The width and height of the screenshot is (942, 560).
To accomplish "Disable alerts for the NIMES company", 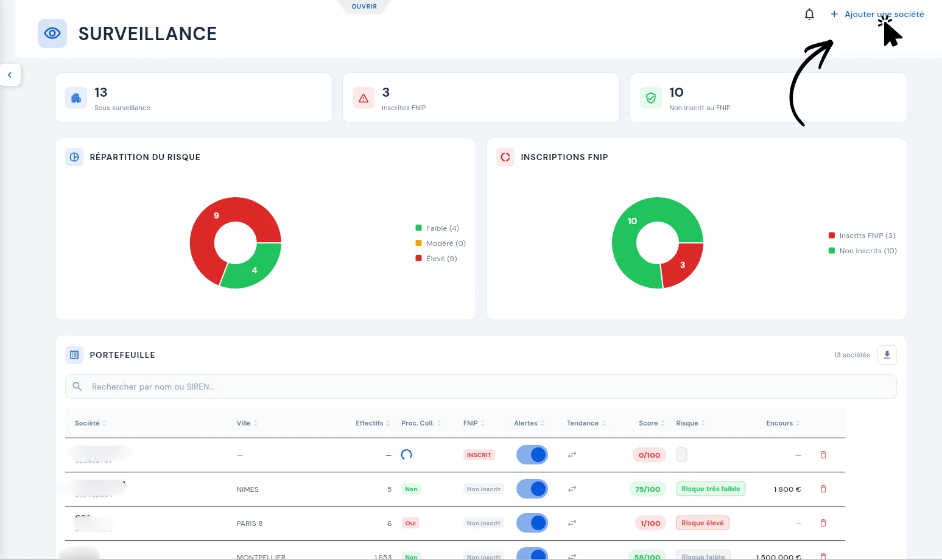I will pyautogui.click(x=532, y=489).
